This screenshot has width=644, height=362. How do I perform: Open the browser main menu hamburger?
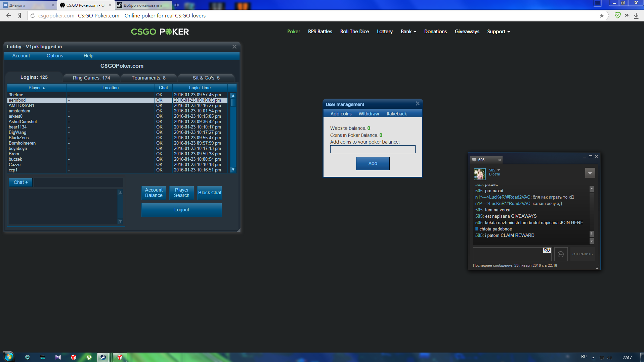tap(598, 3)
